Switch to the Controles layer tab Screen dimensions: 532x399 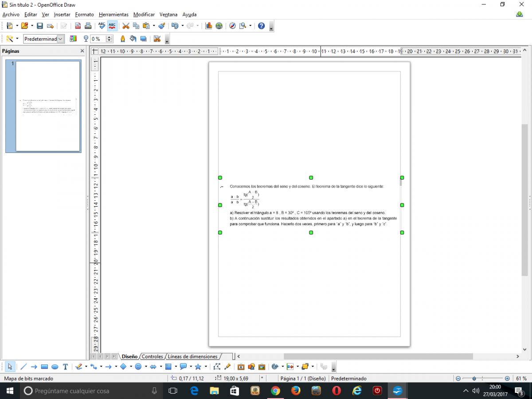coord(152,356)
